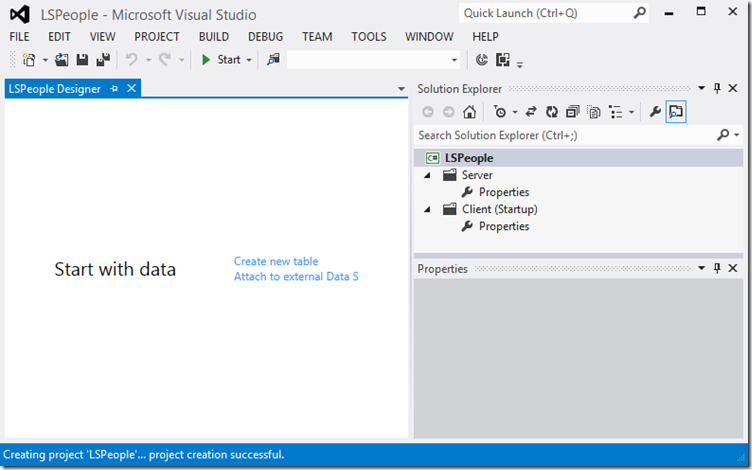
Task: Click the Solution Explorer view switch icon
Action: pos(615,112)
